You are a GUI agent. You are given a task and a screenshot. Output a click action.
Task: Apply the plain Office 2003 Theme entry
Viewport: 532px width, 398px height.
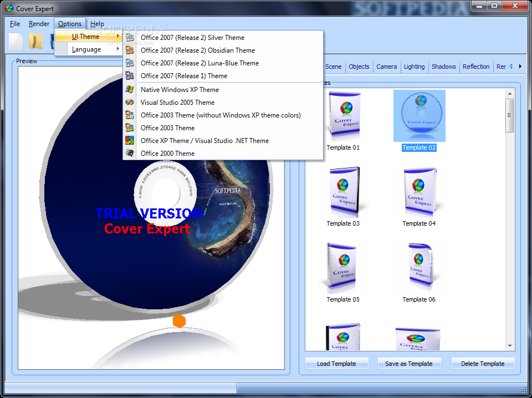point(223,127)
